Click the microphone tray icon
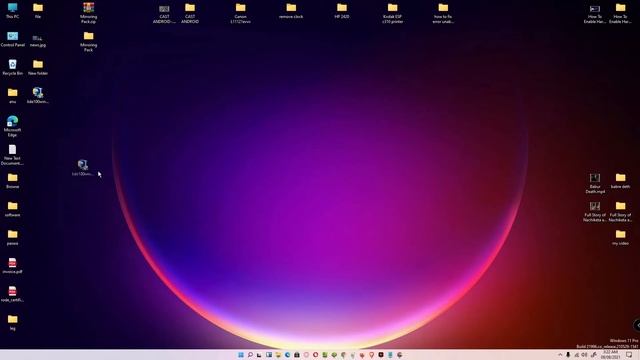Screen dimensions: 640x360 coord(568,355)
